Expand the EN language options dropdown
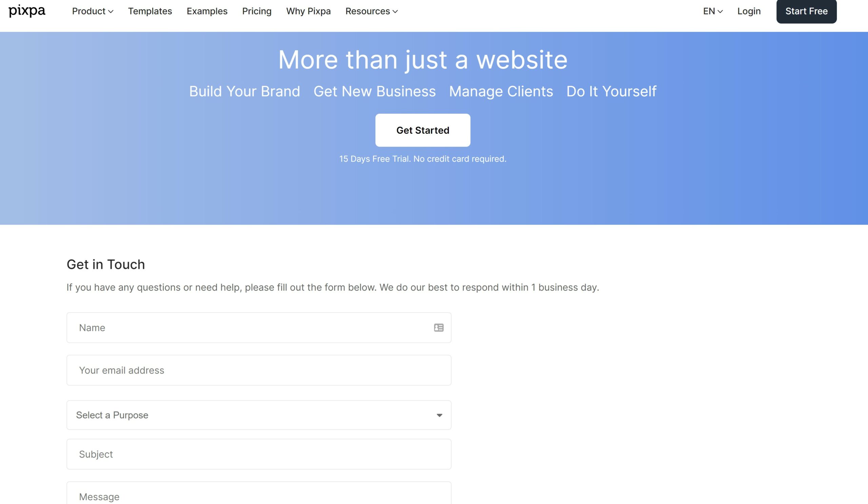The image size is (868, 504). (x=713, y=11)
